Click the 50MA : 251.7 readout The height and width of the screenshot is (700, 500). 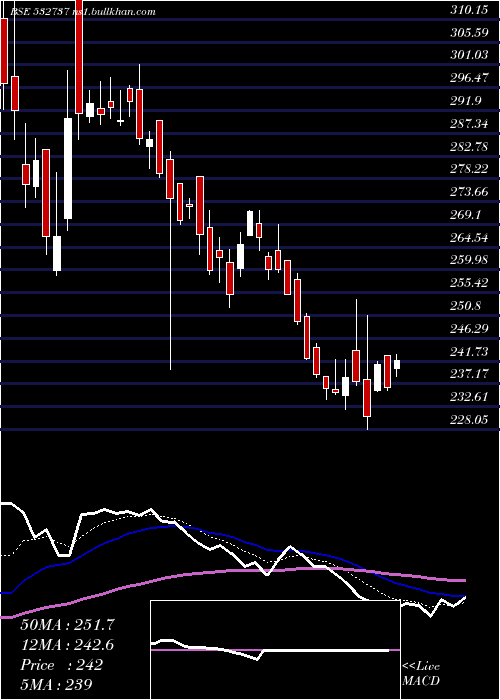67,625
